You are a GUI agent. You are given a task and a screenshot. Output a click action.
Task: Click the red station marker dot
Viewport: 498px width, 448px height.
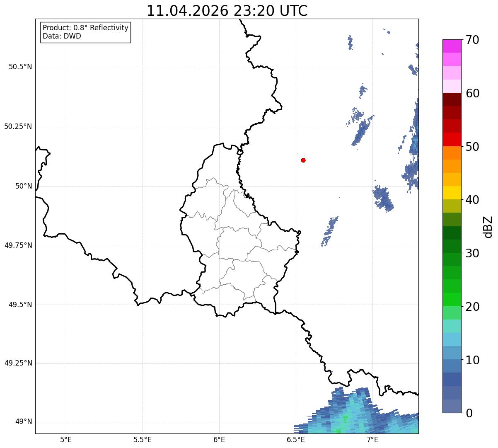(x=303, y=160)
